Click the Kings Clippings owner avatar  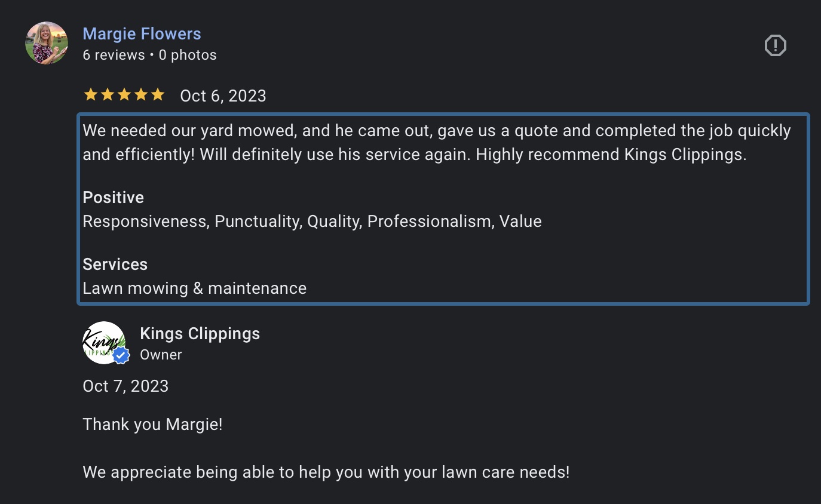(105, 342)
